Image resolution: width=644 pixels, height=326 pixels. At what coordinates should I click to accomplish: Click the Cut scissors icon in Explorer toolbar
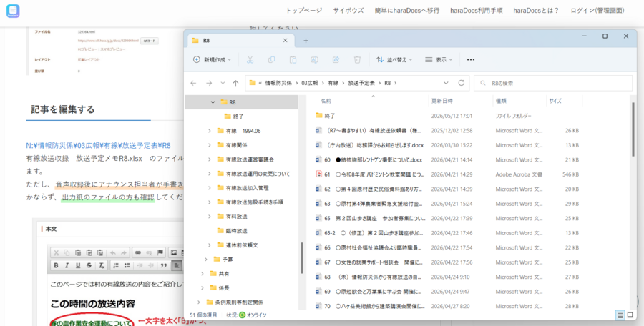[250, 59]
